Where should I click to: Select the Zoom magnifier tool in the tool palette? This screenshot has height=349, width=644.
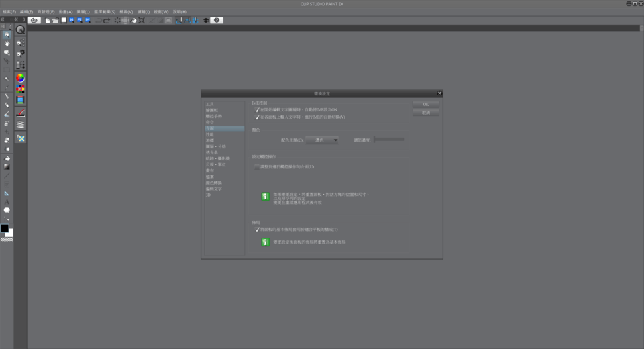click(7, 35)
